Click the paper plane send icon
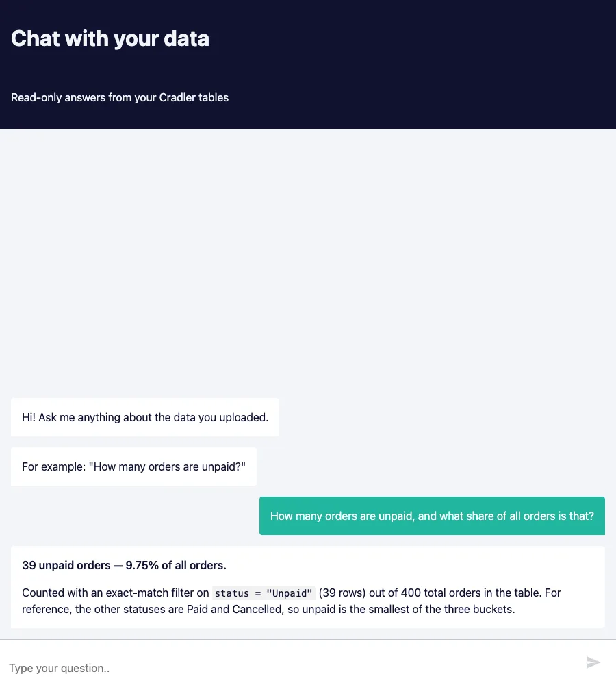This screenshot has height=685, width=616. click(x=593, y=662)
